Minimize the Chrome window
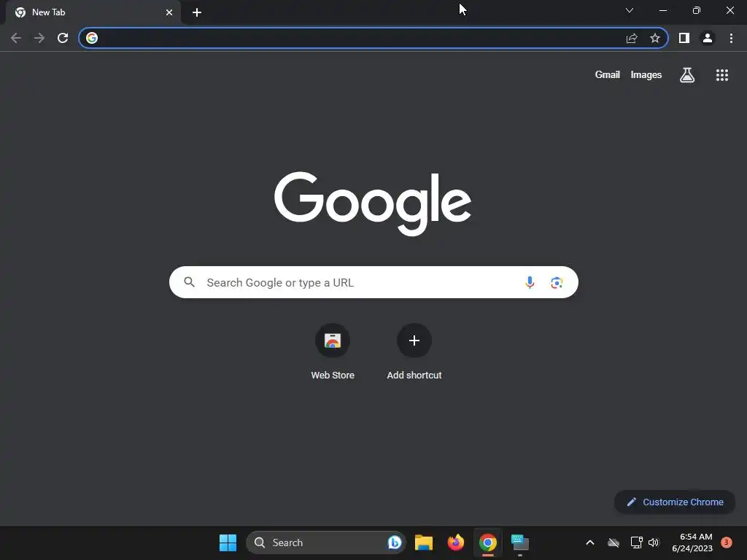Image resolution: width=747 pixels, height=560 pixels. click(x=662, y=10)
